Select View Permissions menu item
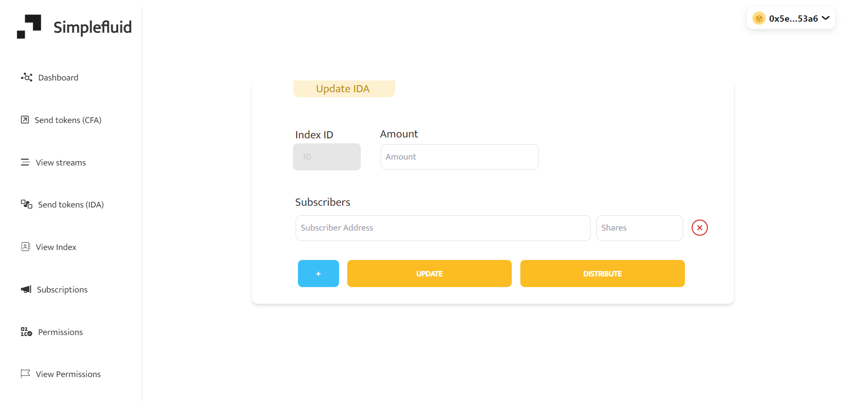 coord(68,374)
